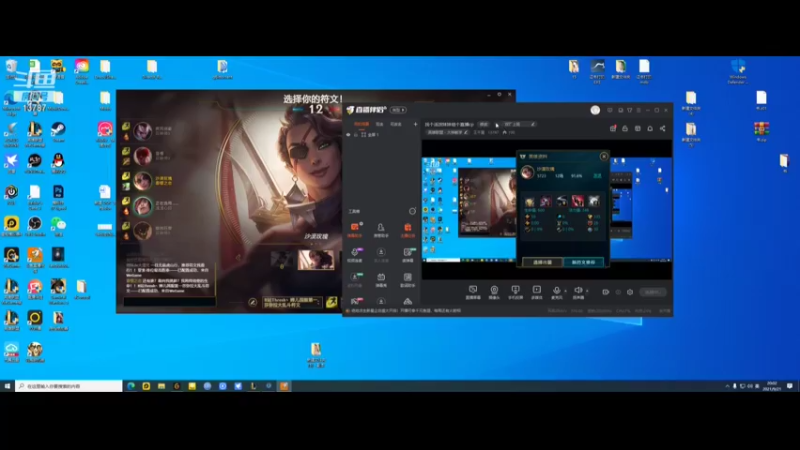Click the microphone icon in the streaming toolbar

coord(557,290)
